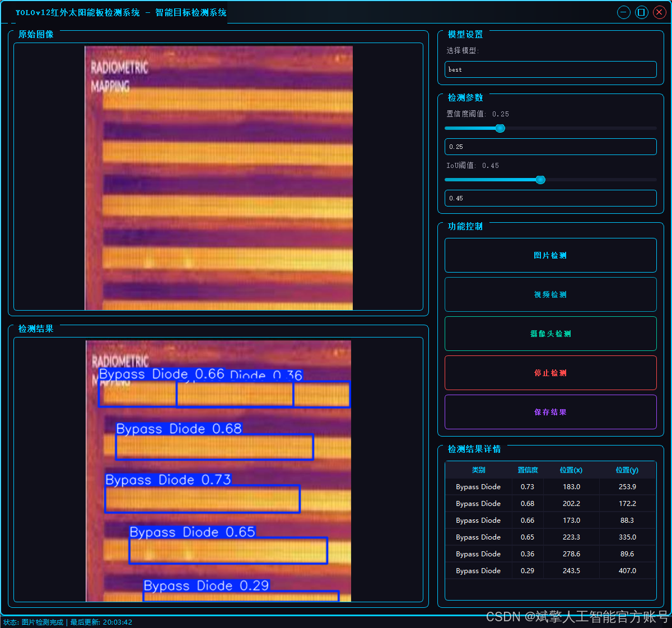Select confidence cell 0.66
672x628 pixels.
point(528,521)
